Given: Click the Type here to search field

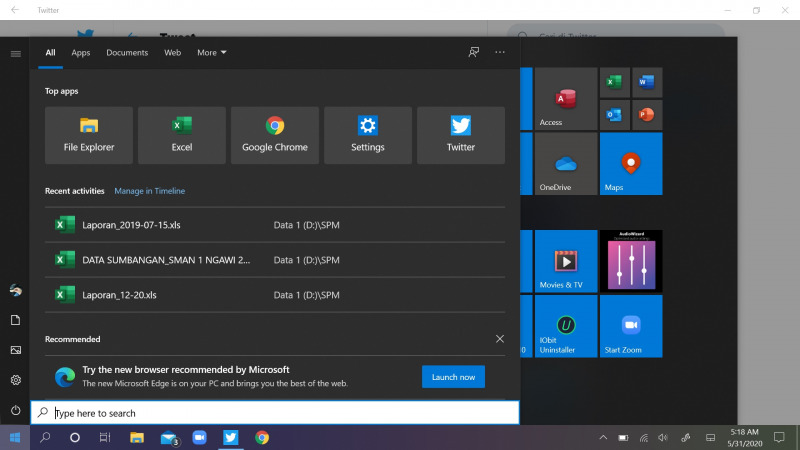Looking at the screenshot, I should pyautogui.click(x=275, y=413).
